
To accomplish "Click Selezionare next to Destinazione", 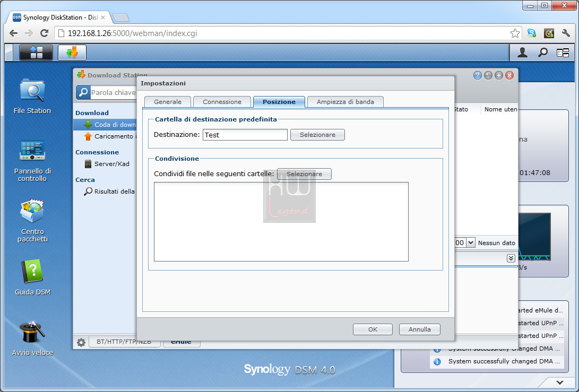I will (x=317, y=135).
